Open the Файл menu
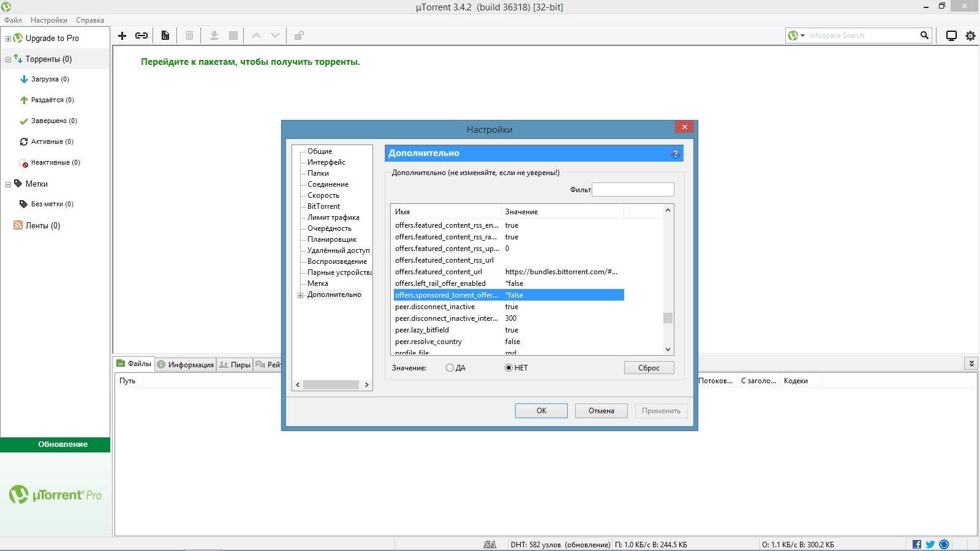The height and width of the screenshot is (551, 980). [x=13, y=20]
